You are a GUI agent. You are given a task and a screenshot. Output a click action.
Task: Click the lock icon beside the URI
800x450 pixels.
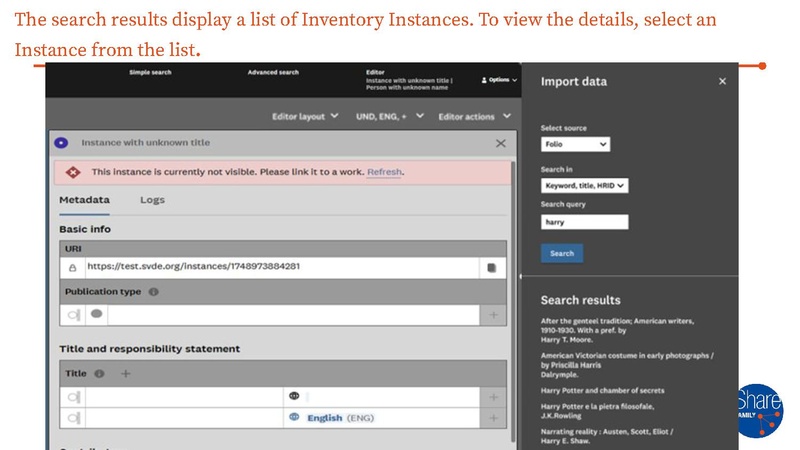[x=72, y=267]
